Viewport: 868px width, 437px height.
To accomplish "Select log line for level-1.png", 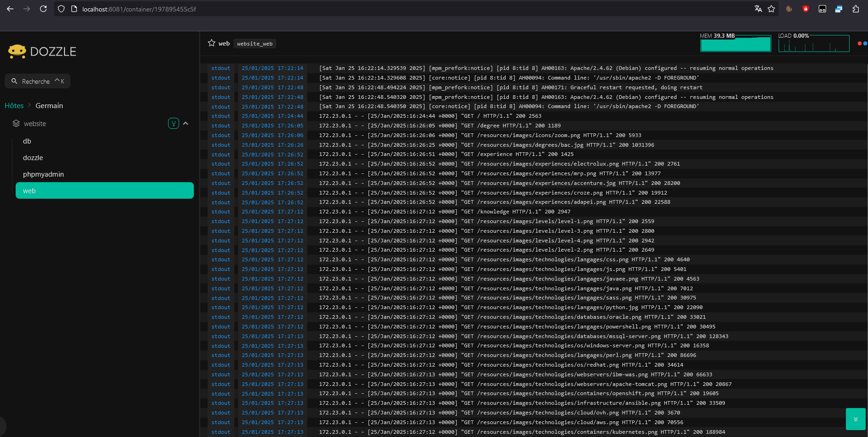I will (534, 221).
